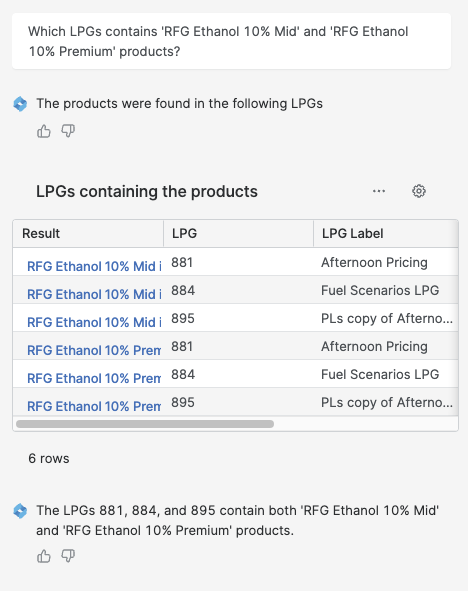Open RFG Ethanol 10% Mid link for LPG 895

(x=94, y=322)
